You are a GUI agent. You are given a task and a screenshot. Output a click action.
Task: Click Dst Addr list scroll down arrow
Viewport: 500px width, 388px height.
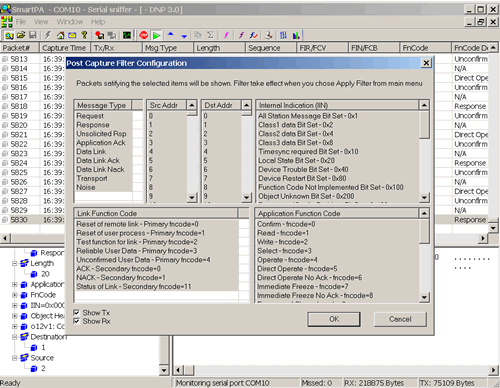click(246, 197)
